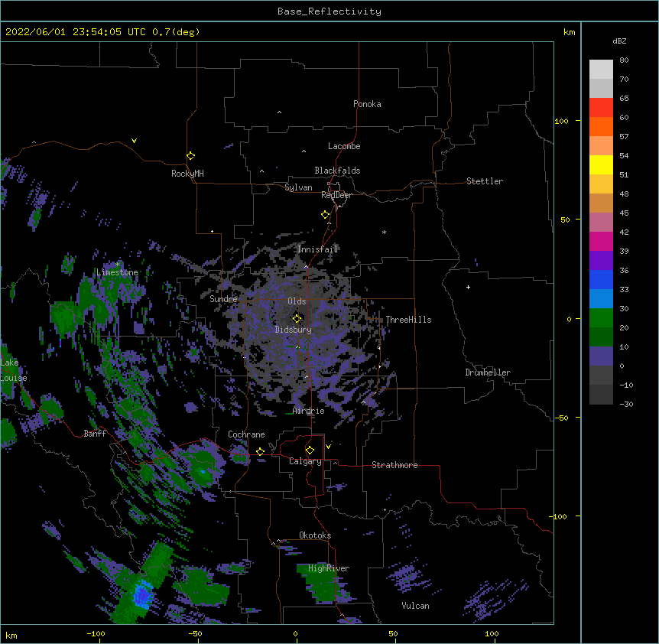This screenshot has height=644, width=659.
Task: Click the green echo cell west of Cochrane
Action: click(x=202, y=466)
